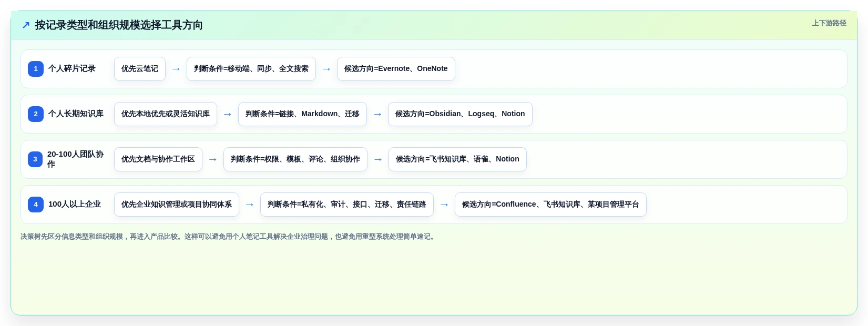Click the 优先本地优先或灵活知识库 chip
Viewport: 868px width, 326px height.
166,114
